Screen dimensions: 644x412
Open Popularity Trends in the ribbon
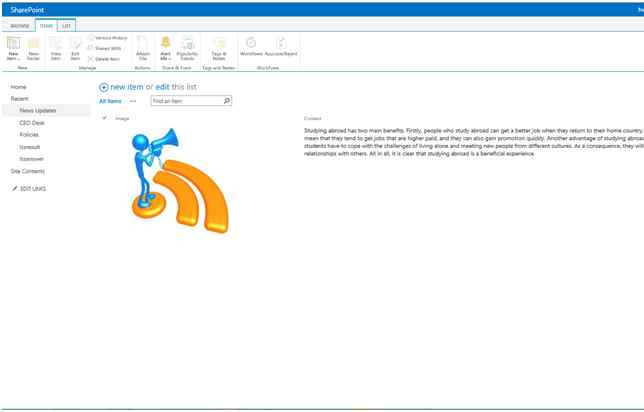[187, 48]
